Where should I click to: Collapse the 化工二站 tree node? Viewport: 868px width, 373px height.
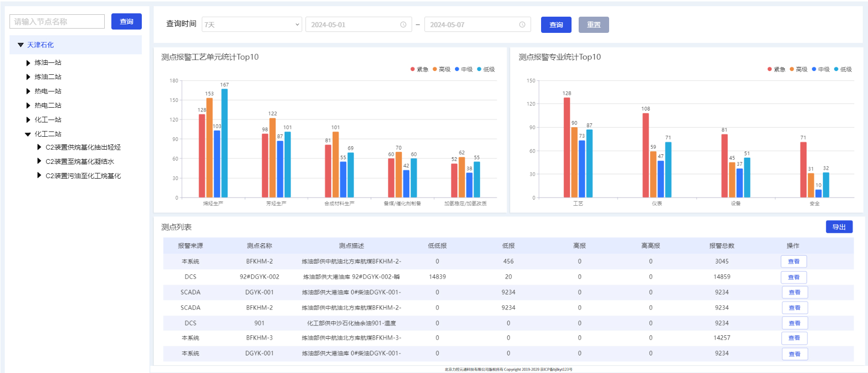(x=28, y=134)
